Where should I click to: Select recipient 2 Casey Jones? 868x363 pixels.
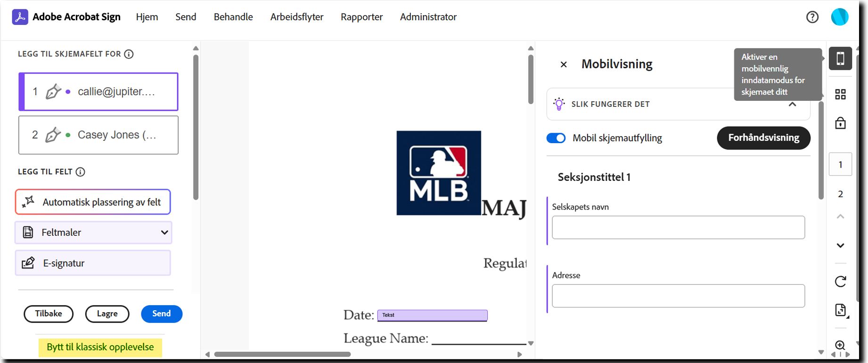[x=98, y=135]
